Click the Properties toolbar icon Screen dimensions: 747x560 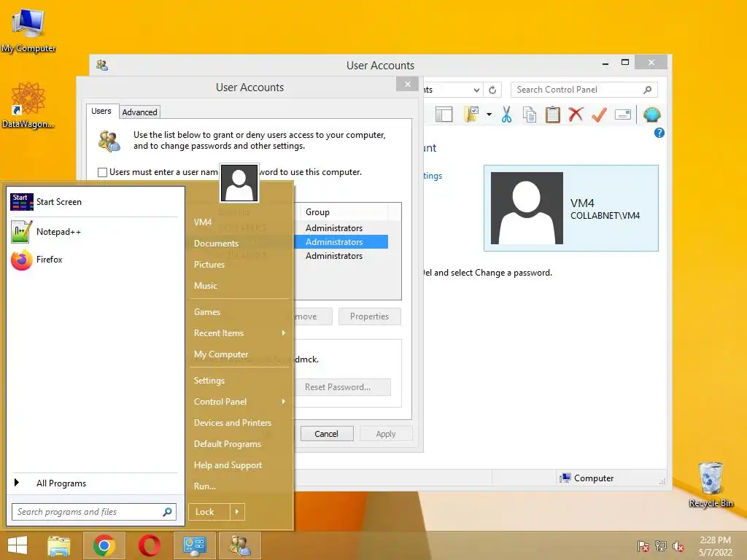623,114
